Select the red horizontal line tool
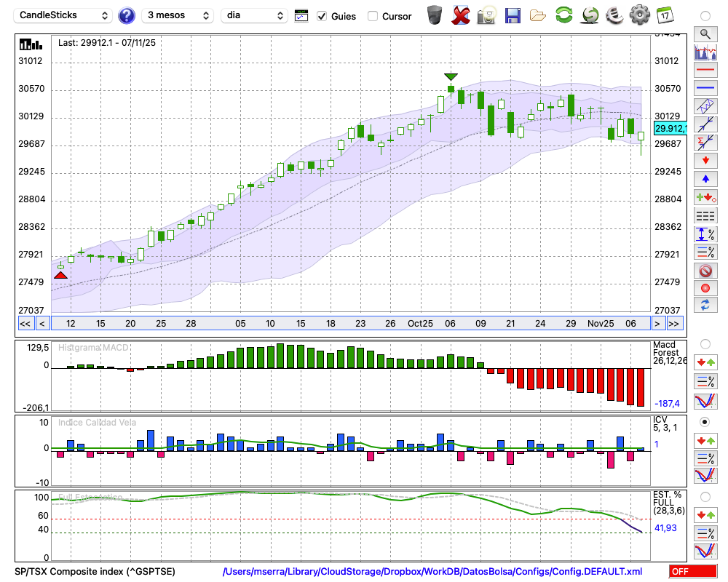 (705, 70)
